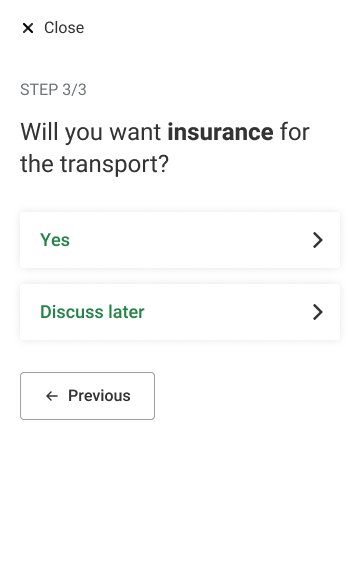Expand the Yes answer via its right chevron
The image size is (360, 577).
[x=318, y=240]
